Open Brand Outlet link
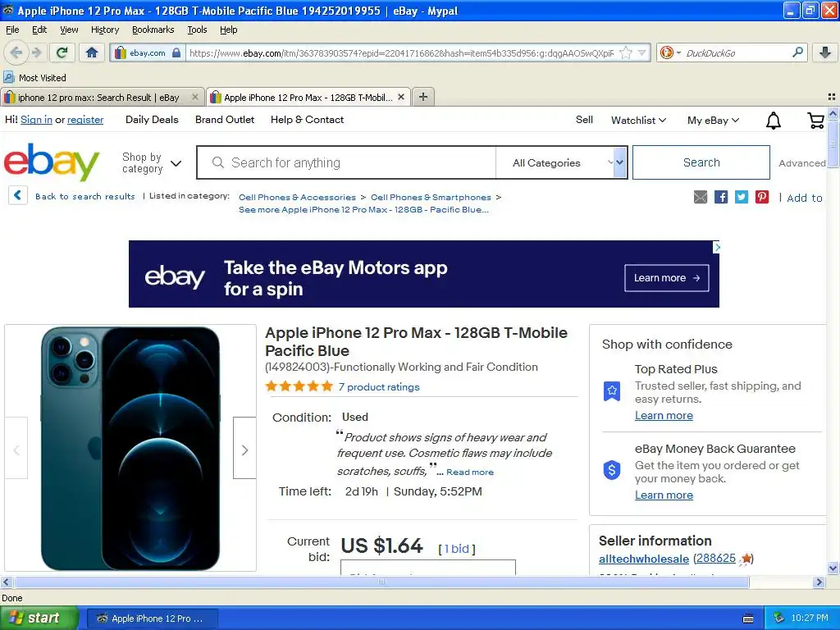Viewport: 840px width, 630px height. pyautogui.click(x=225, y=120)
